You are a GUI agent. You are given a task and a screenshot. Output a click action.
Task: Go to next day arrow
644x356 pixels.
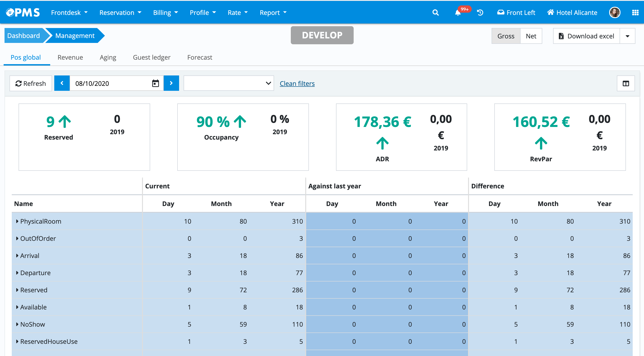click(x=171, y=83)
